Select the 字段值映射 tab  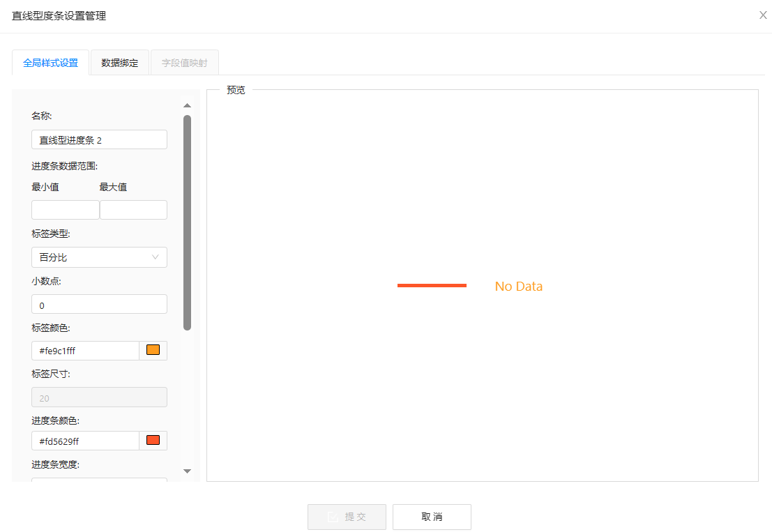[x=185, y=63]
